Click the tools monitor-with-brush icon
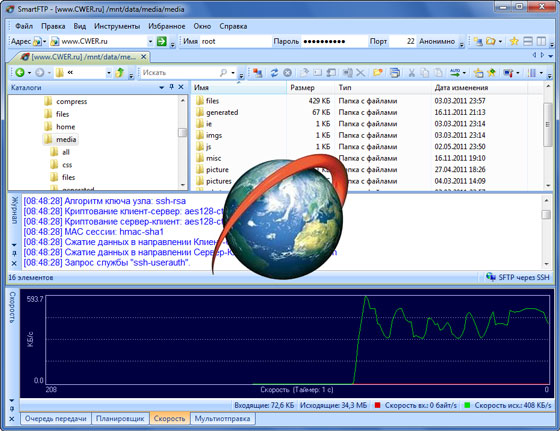Screen dimensions: 560x431 pyautogui.click(x=509, y=72)
